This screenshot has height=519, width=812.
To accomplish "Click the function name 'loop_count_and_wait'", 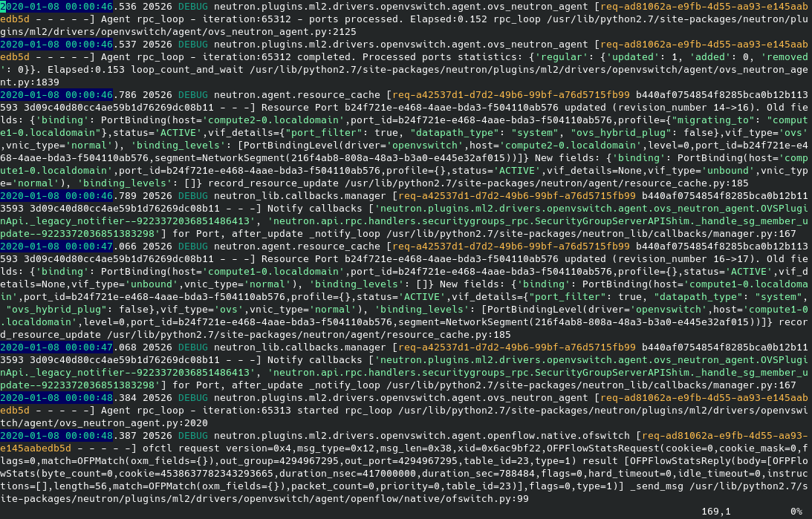I will pos(187,70).
